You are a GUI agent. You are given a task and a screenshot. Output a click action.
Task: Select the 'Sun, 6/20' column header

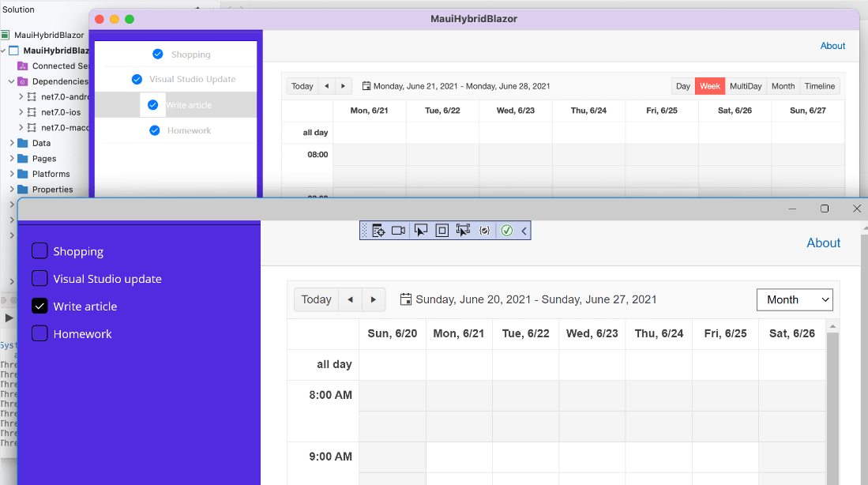coord(392,333)
